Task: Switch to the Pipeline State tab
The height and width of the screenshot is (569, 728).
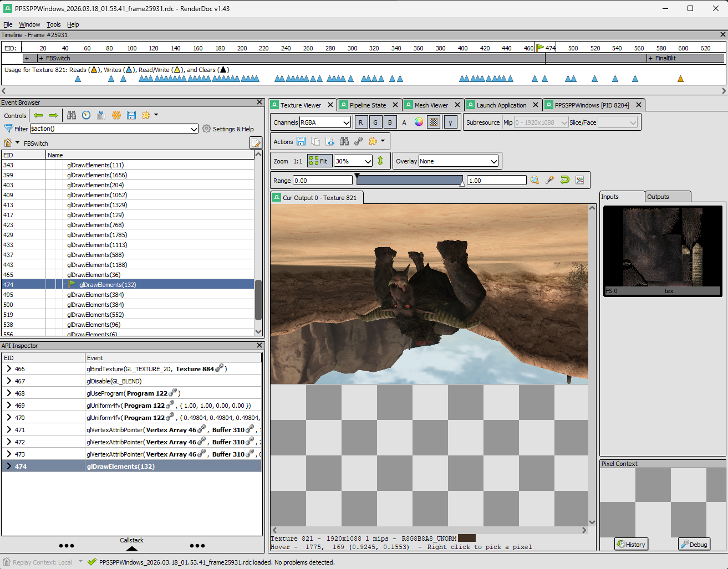Action: [x=367, y=105]
